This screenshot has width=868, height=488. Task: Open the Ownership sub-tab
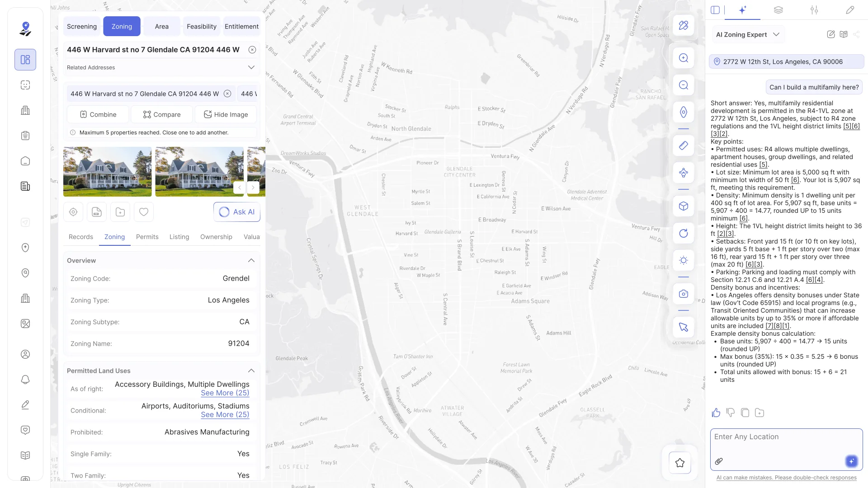[x=216, y=237]
